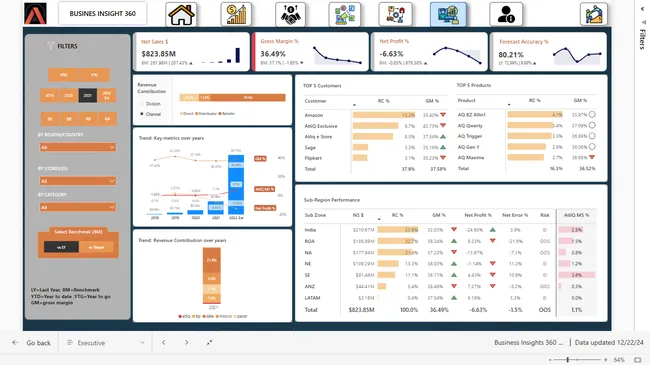
Task: Click the atliq legend swatch
Action: tap(180, 316)
